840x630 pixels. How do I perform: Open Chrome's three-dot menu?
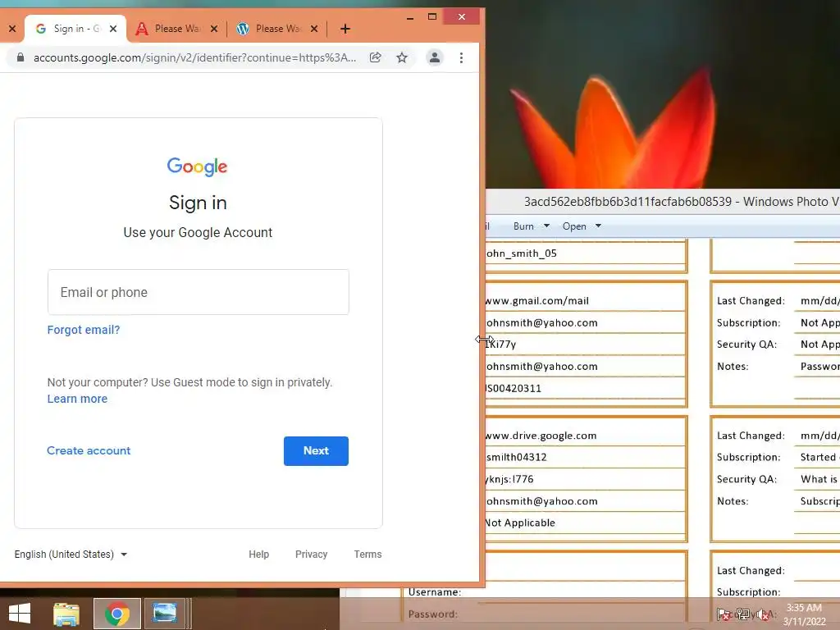coord(461,57)
